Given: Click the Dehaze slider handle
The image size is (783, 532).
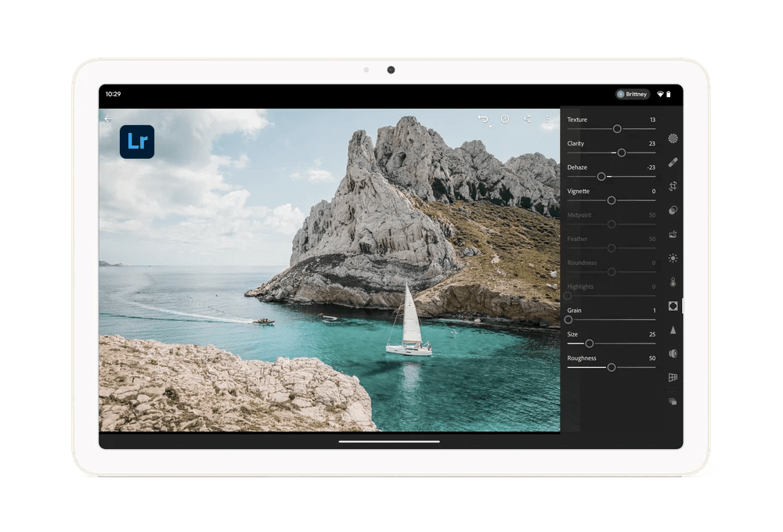Looking at the screenshot, I should point(601,177).
